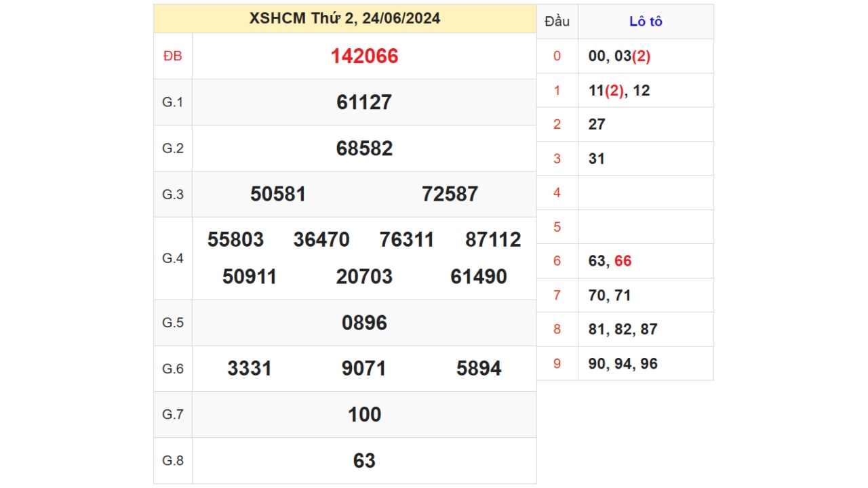This screenshot has width=868, height=488.
Task: Click head digit 6 in Đầu column
Action: (557, 262)
